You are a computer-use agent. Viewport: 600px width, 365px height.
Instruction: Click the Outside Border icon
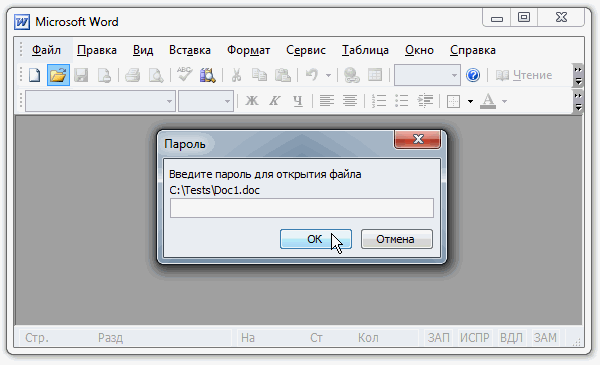pos(453,101)
